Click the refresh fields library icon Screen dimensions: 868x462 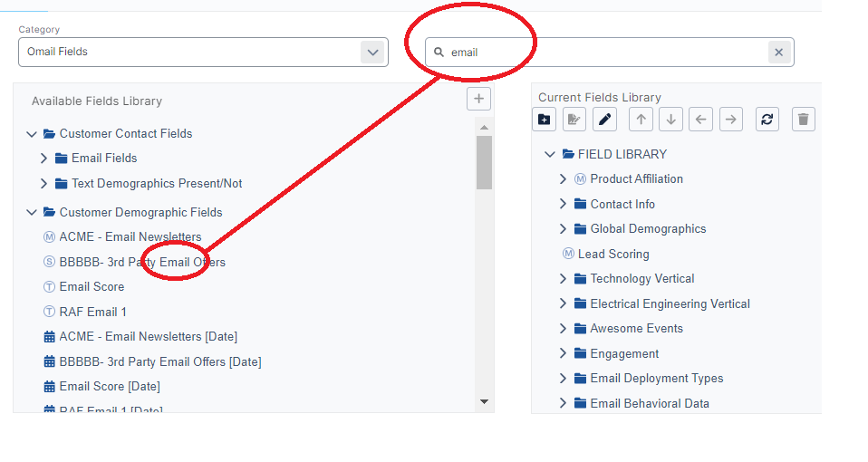pos(767,120)
